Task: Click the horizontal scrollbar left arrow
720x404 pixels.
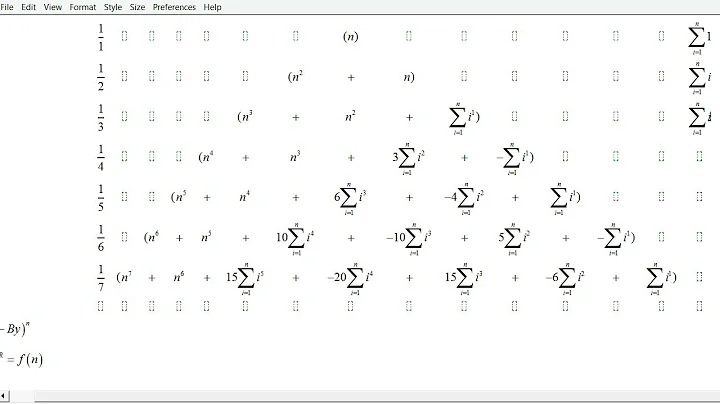Action: 3,396
